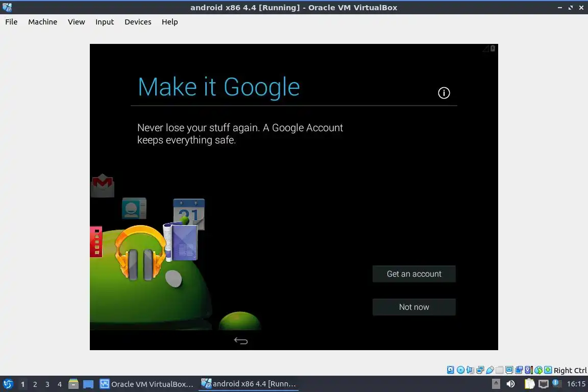Select the android x86 4.4 taskbar entry
Image resolution: width=588 pixels, height=392 pixels.
[x=249, y=384]
